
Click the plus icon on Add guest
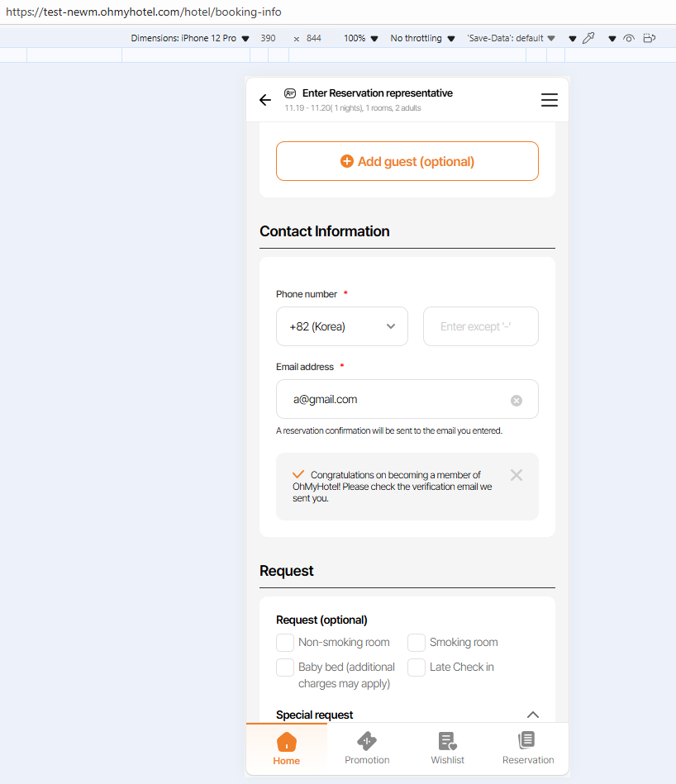[347, 161]
